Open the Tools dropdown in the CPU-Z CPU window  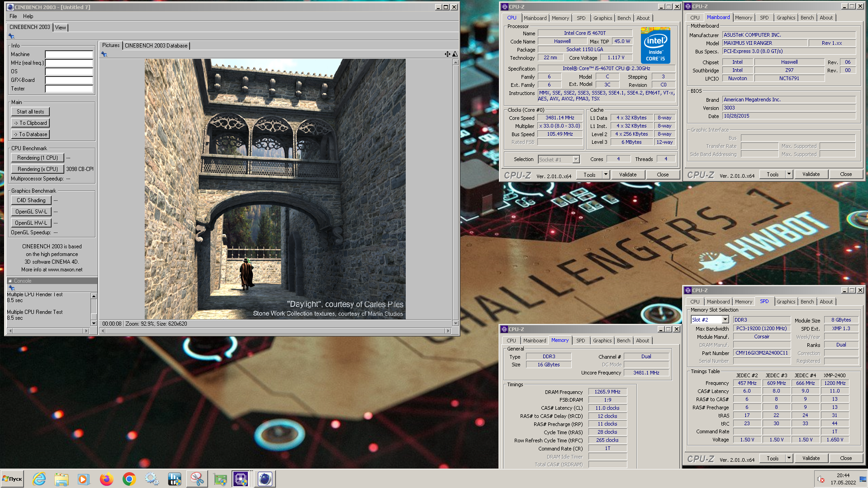point(606,175)
